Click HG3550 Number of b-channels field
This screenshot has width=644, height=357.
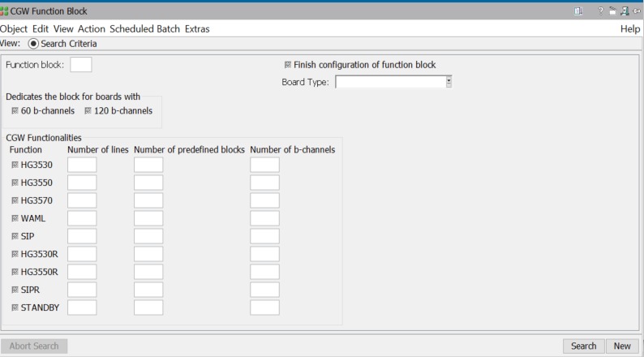click(264, 183)
